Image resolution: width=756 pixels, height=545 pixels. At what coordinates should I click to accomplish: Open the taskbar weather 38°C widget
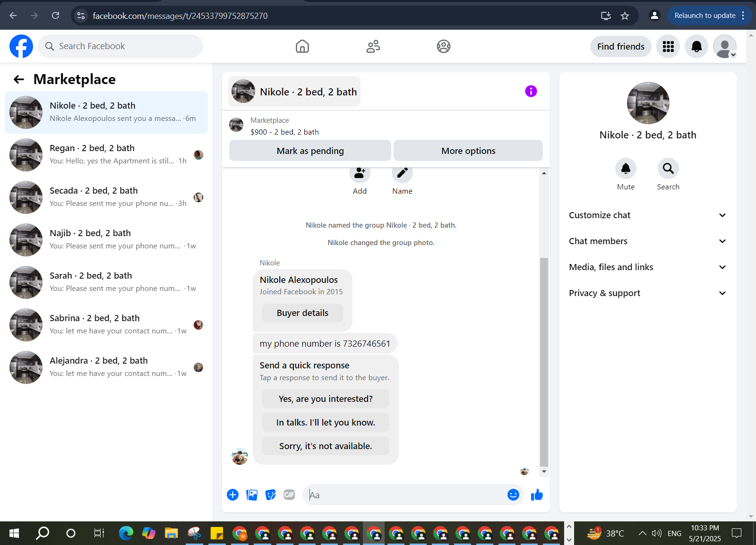pyautogui.click(x=605, y=533)
